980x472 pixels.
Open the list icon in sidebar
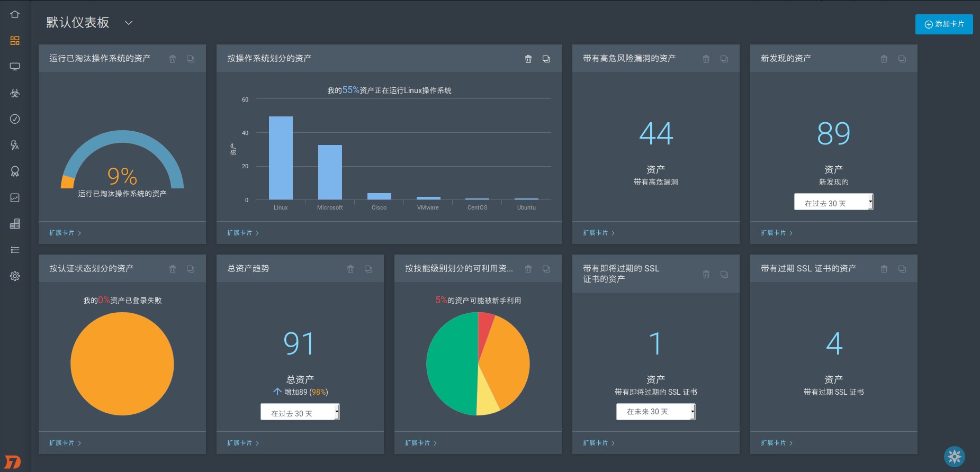(x=15, y=250)
